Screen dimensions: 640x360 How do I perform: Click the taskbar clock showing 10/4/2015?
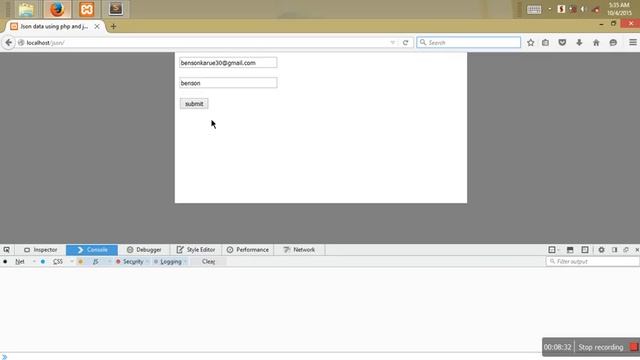click(x=619, y=9)
